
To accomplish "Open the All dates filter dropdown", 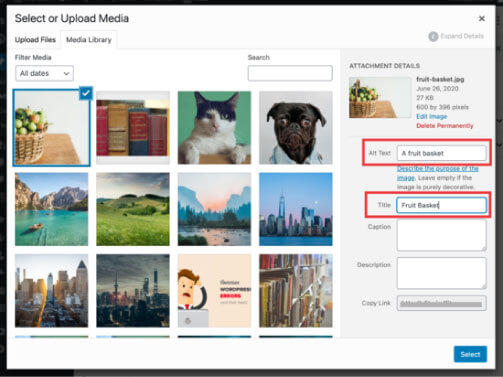I will click(44, 73).
